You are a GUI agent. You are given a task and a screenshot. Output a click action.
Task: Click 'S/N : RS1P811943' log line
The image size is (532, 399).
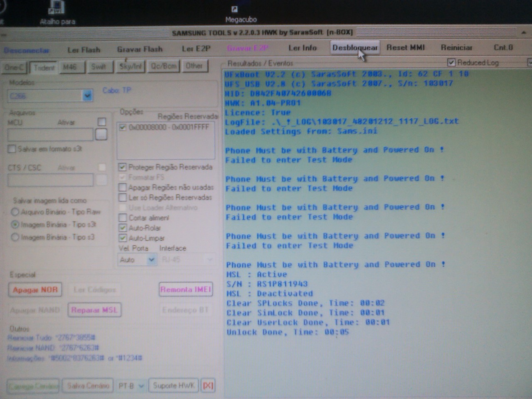267,284
